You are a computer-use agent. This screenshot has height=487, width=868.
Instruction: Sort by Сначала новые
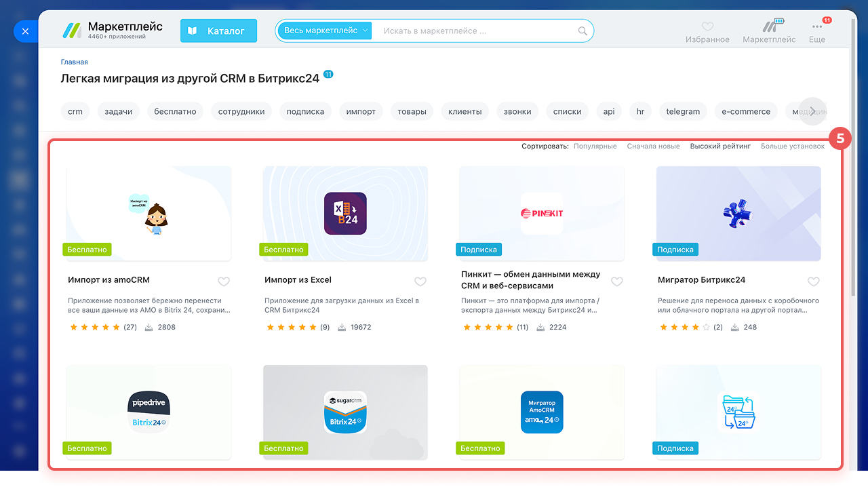(x=653, y=146)
